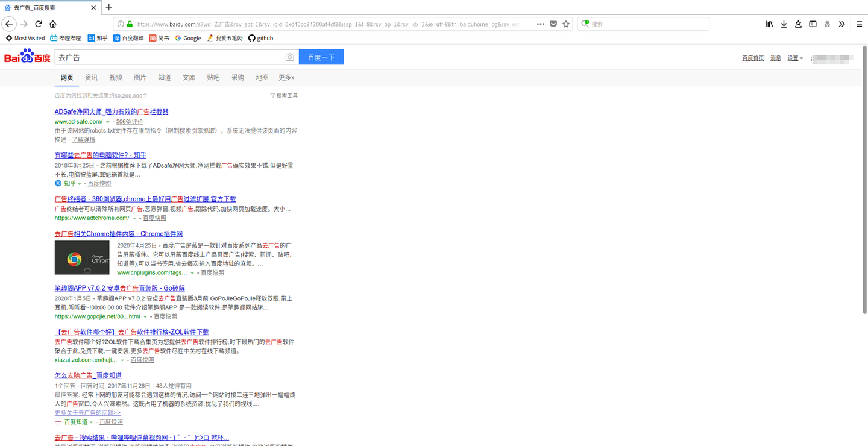Click the 百度一下 search button
This screenshot has height=446, width=868.
(x=321, y=57)
